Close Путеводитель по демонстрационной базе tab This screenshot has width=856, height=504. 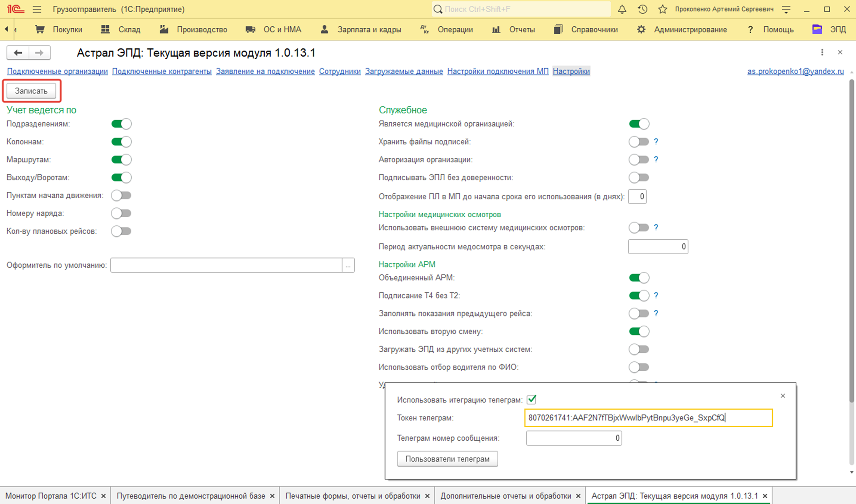272,496
